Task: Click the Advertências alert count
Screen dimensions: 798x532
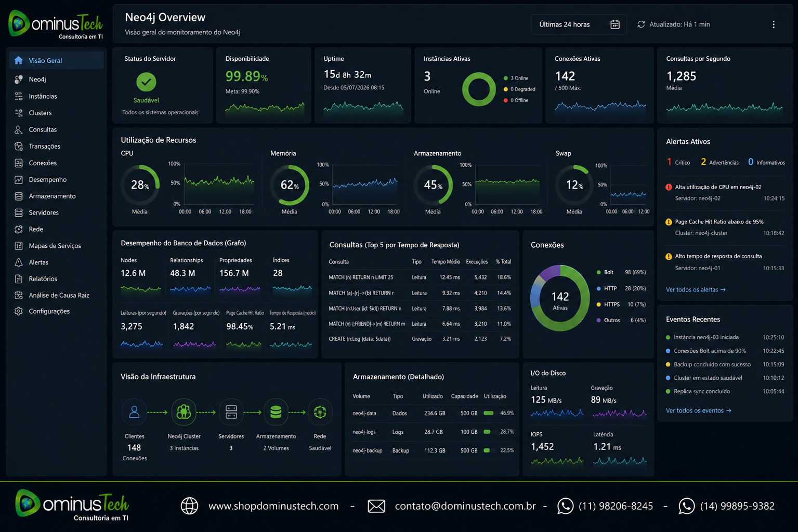Action: tap(719, 162)
